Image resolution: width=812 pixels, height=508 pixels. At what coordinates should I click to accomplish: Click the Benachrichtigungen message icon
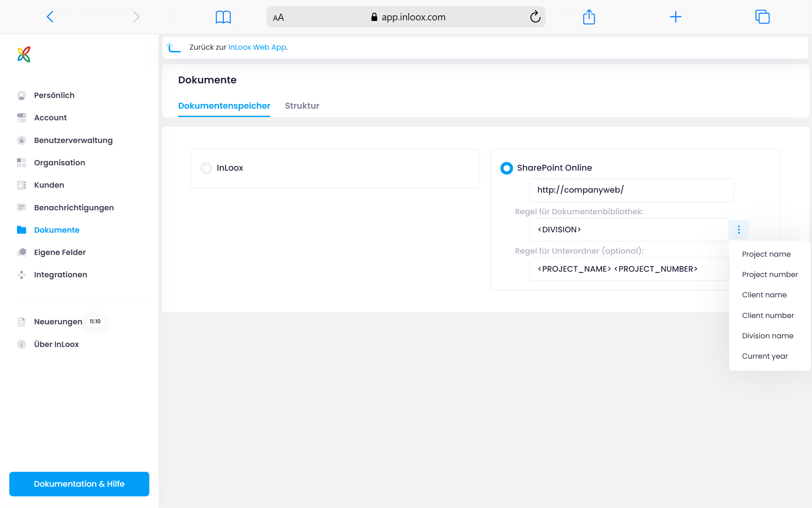(22, 208)
